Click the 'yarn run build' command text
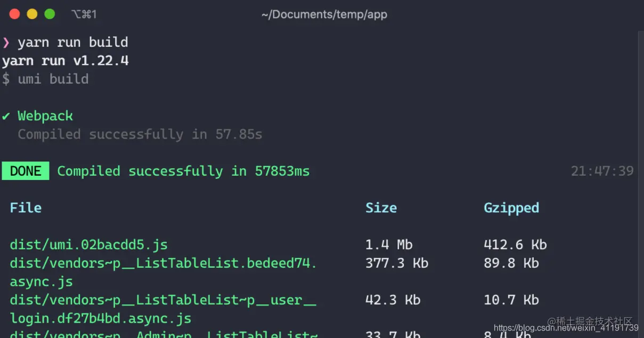 (73, 42)
